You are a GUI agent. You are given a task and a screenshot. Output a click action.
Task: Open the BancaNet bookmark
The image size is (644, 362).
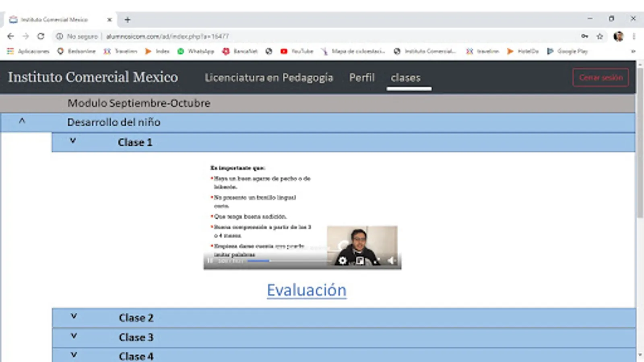pyautogui.click(x=240, y=51)
